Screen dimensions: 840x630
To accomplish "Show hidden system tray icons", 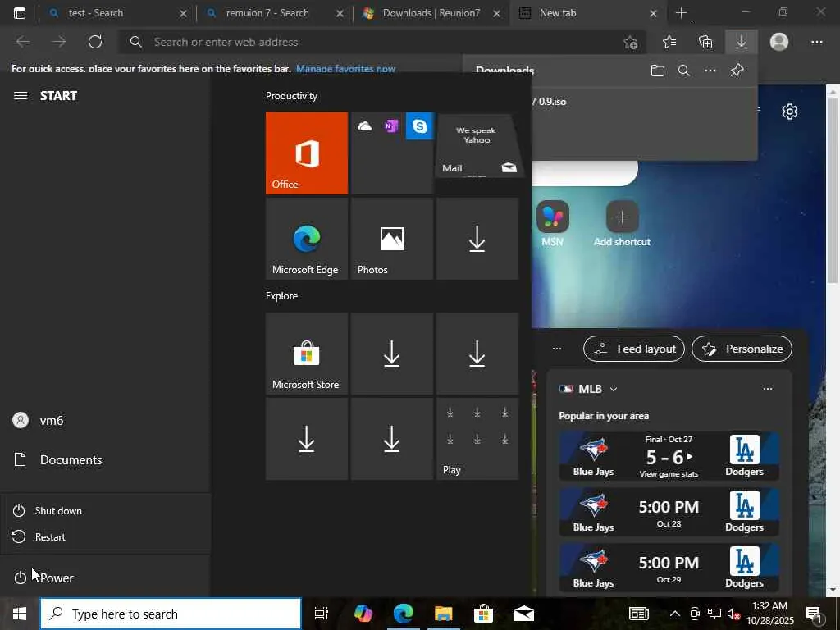I will tap(675, 614).
